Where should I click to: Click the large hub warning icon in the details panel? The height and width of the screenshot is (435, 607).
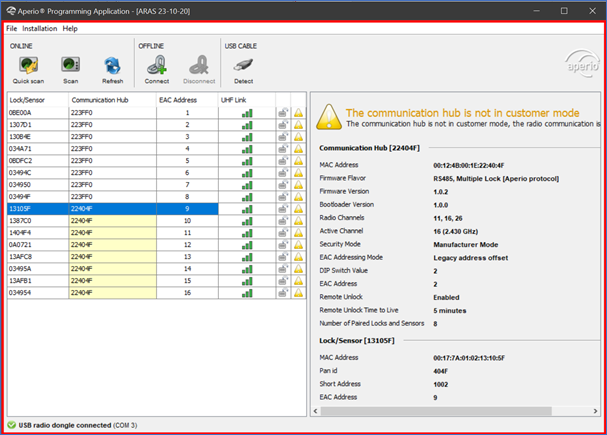[x=329, y=117]
